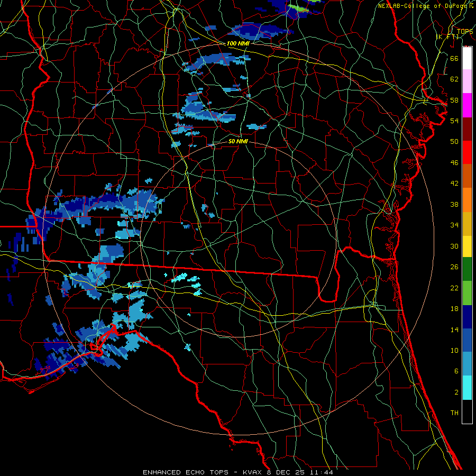
Task: Click the gold legend color band
Action: coord(467,224)
